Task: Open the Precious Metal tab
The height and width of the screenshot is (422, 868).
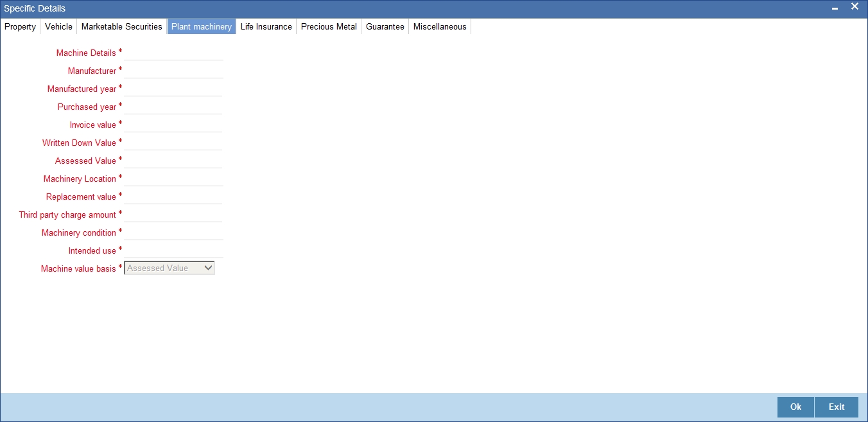Action: pos(329,26)
